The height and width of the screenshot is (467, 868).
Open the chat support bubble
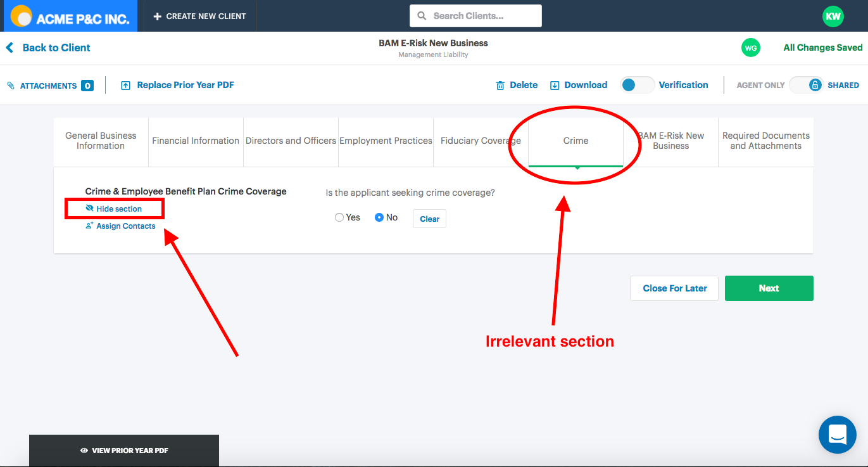(x=837, y=435)
